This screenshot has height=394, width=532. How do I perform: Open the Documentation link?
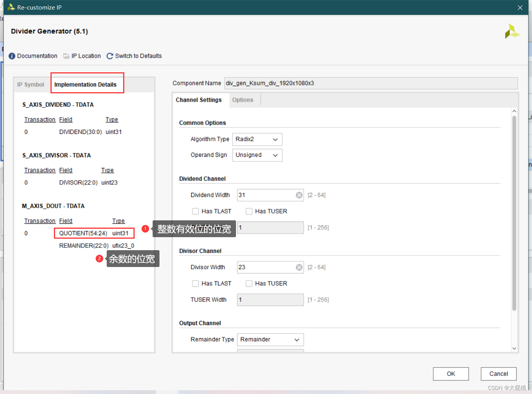(37, 56)
